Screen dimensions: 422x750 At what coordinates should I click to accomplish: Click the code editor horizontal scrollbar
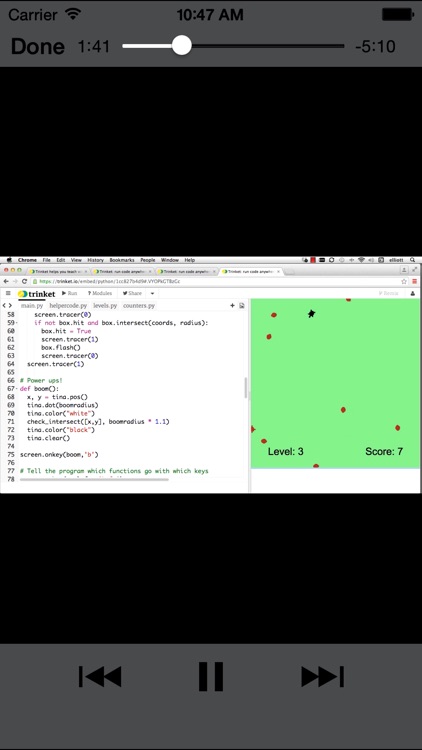tap(94, 479)
